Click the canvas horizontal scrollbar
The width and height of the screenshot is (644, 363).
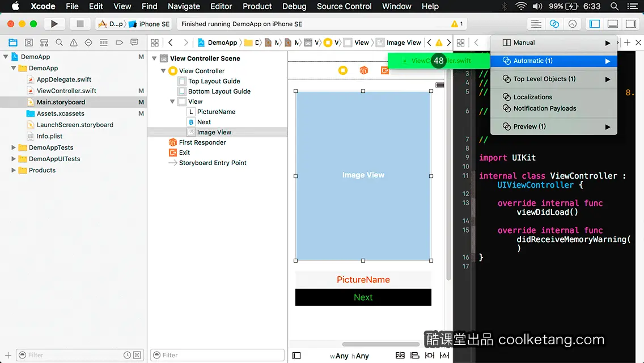381,344
